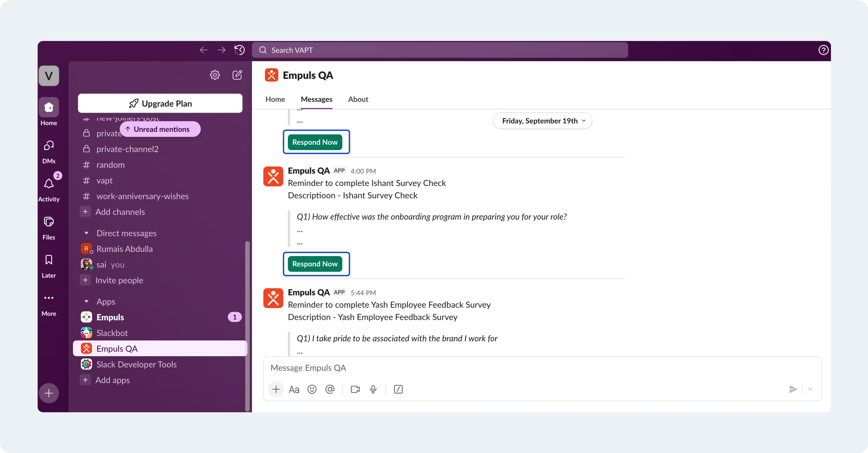Open the history clock icon
This screenshot has width=868, height=453.
240,50
